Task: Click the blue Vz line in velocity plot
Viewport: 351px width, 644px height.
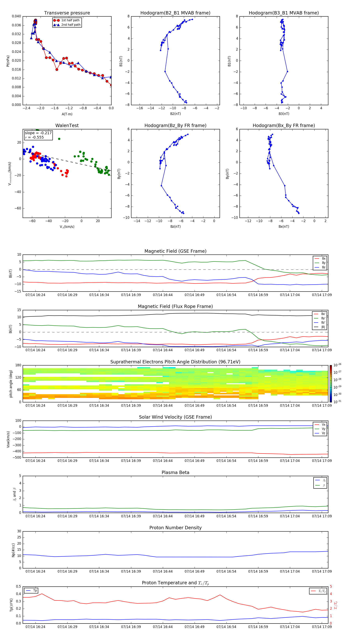Action: [175, 426]
